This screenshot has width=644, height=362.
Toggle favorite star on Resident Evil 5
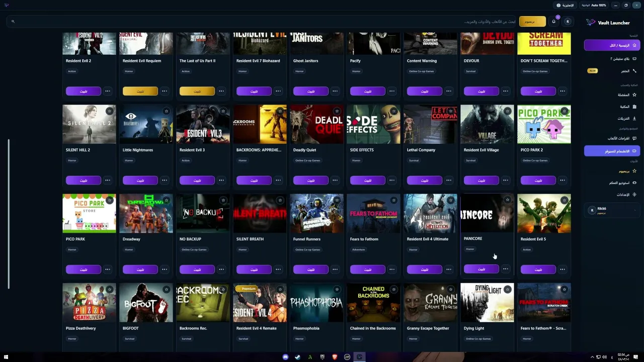point(565,200)
